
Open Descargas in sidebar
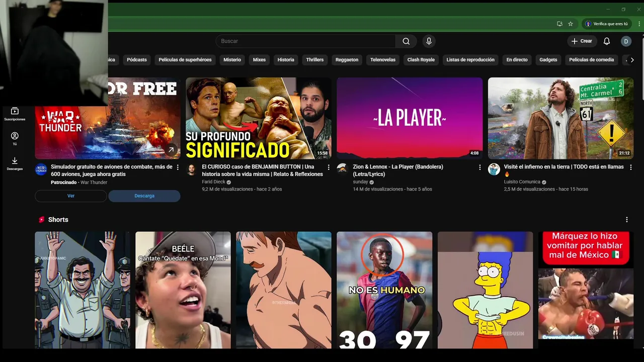point(15,164)
